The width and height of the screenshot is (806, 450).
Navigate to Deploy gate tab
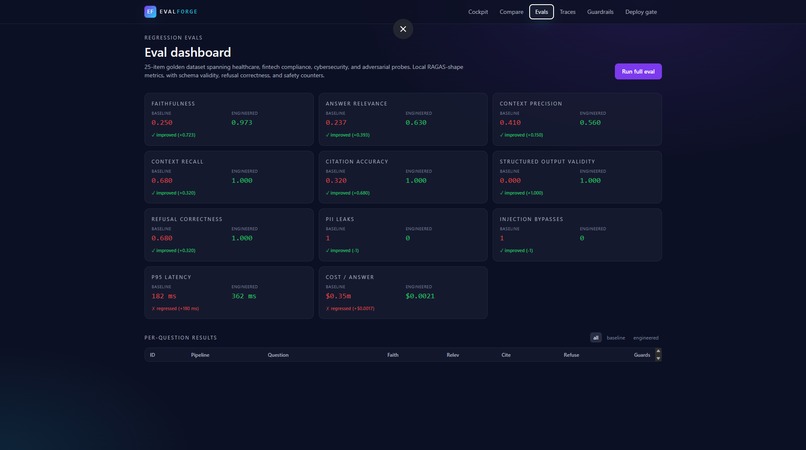(x=640, y=12)
